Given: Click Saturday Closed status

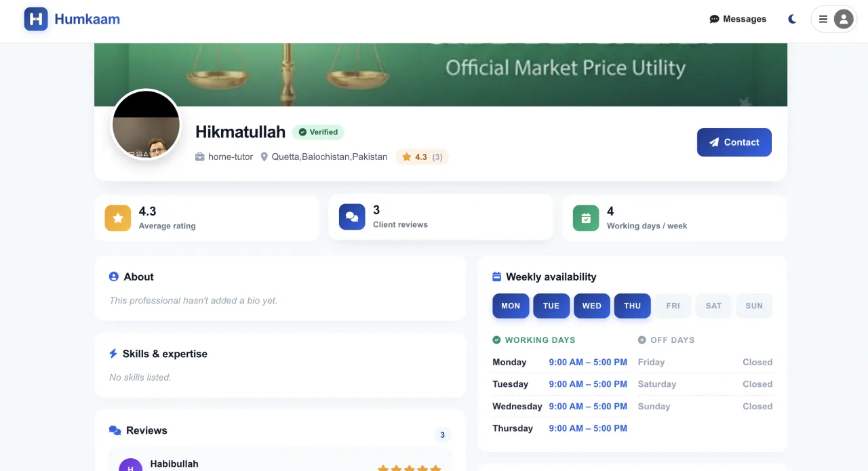Looking at the screenshot, I should [x=757, y=384].
